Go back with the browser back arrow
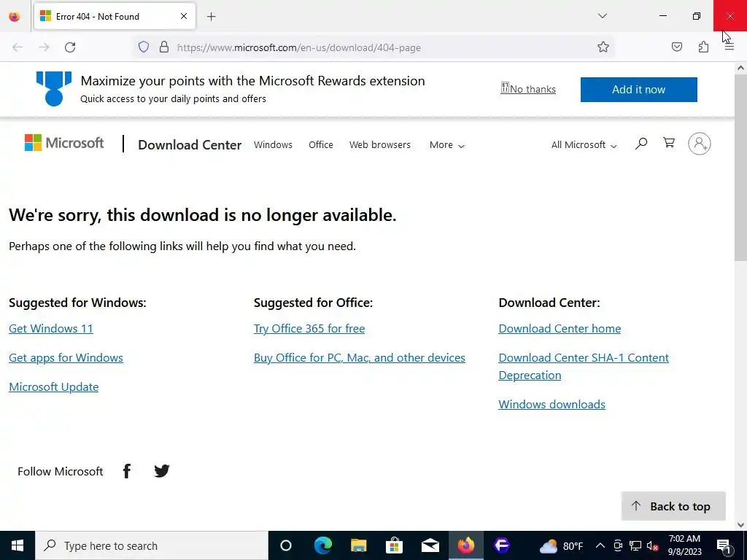The width and height of the screenshot is (747, 560). [18, 47]
